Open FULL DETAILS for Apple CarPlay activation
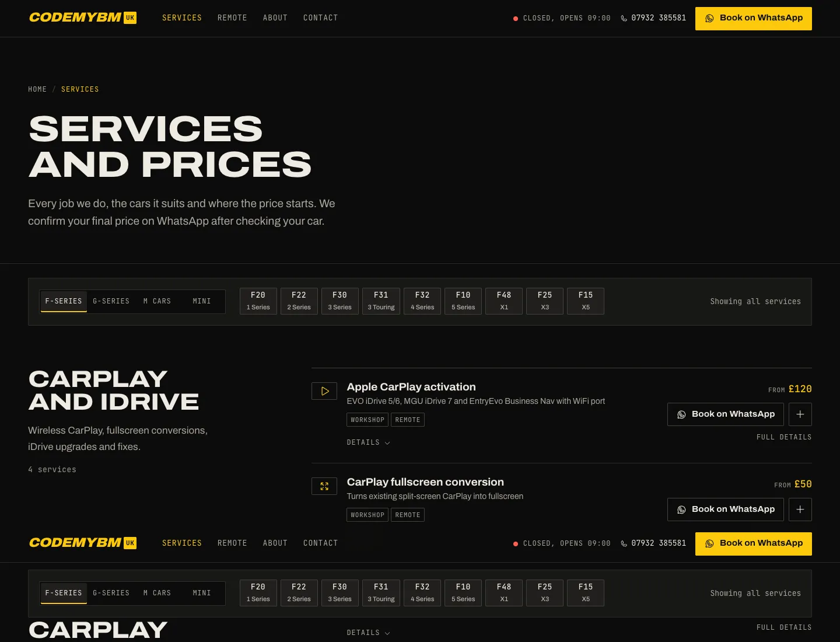Viewport: 840px width, 642px height. 784,437
